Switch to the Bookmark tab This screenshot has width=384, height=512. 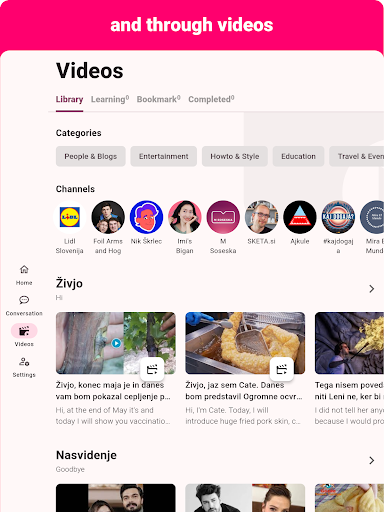(159, 99)
